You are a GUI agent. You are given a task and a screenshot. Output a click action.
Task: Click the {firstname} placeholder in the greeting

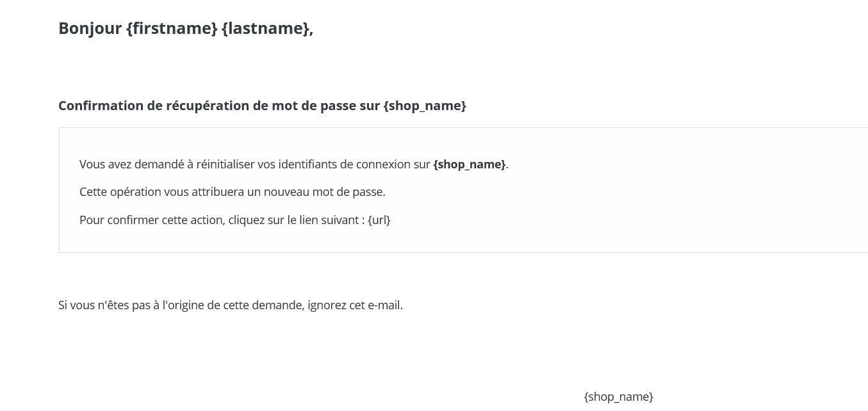click(x=172, y=28)
